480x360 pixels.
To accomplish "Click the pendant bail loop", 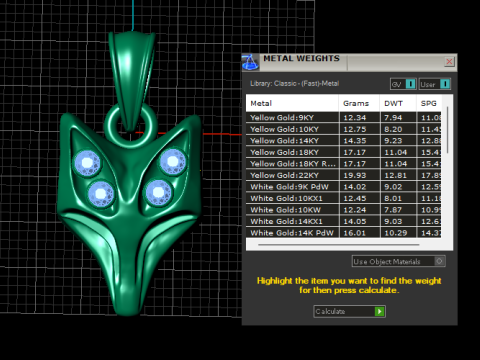I will (132, 80).
